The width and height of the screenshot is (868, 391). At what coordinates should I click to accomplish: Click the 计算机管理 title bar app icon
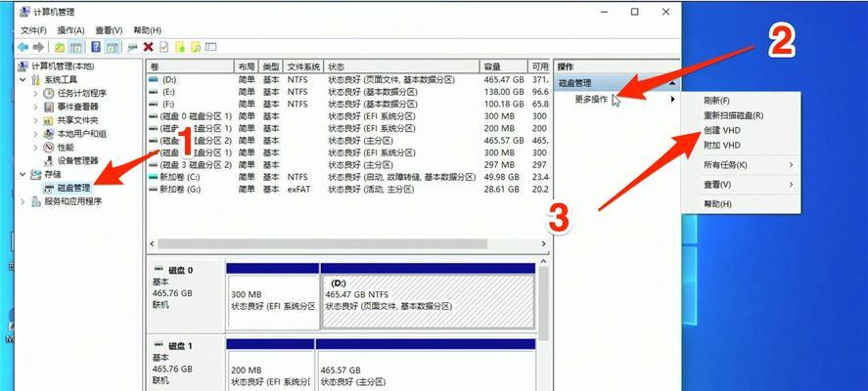25,12
